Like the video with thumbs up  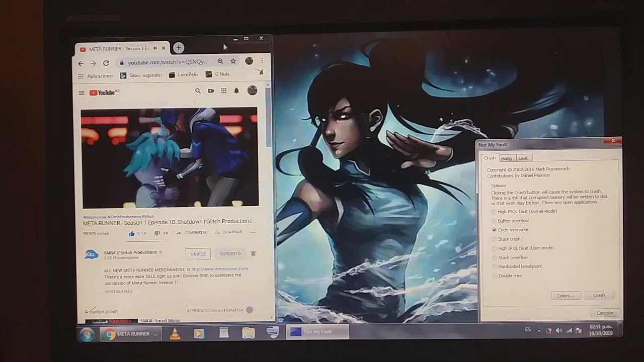click(x=132, y=233)
